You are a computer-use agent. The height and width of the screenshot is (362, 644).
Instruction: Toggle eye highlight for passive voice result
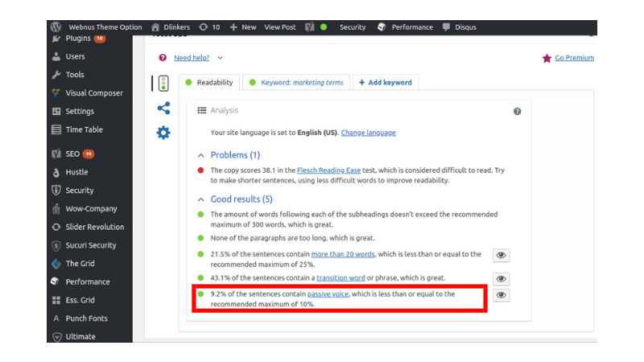pyautogui.click(x=501, y=295)
